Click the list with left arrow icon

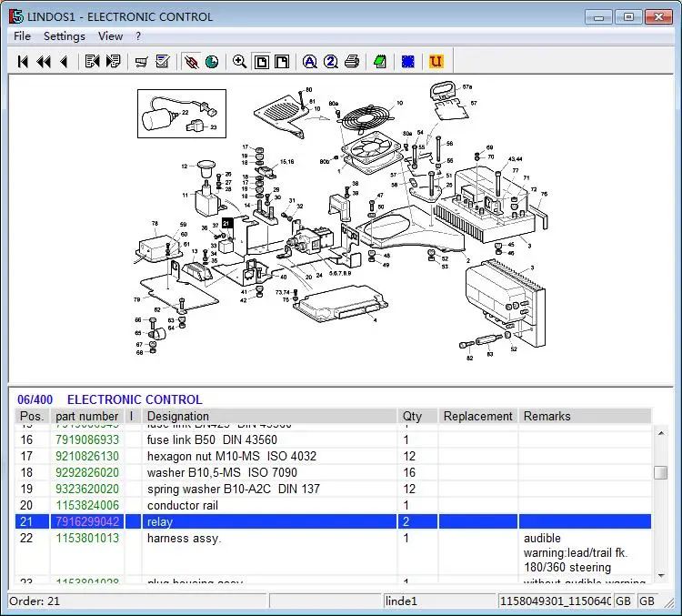pos(92,61)
